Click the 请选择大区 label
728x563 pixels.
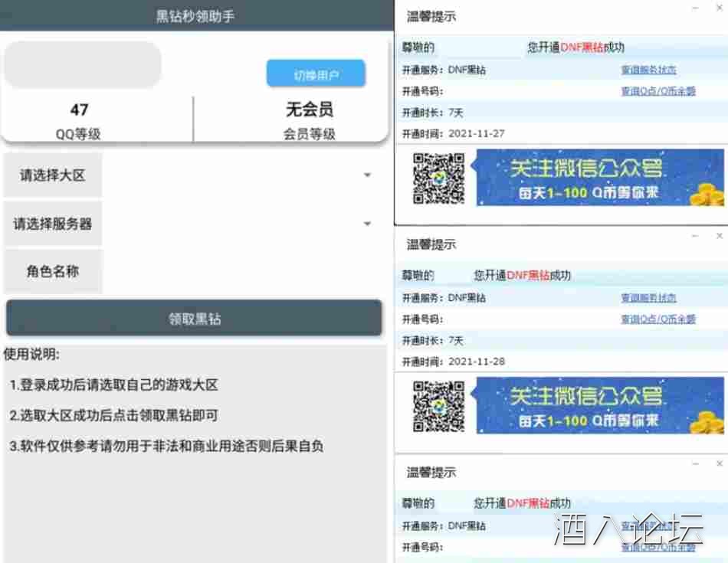click(52, 175)
